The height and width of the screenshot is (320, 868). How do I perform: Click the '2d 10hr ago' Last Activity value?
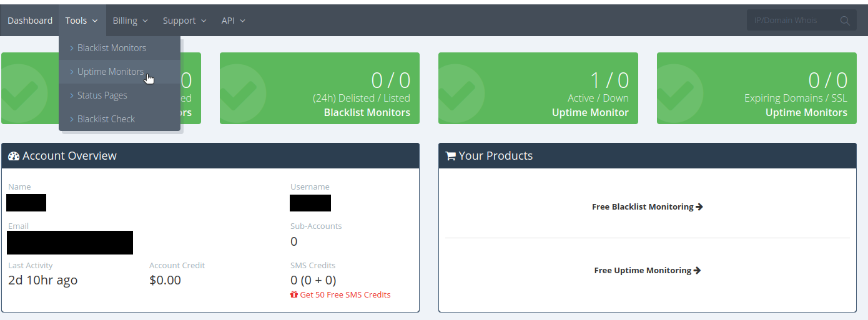[x=43, y=280]
